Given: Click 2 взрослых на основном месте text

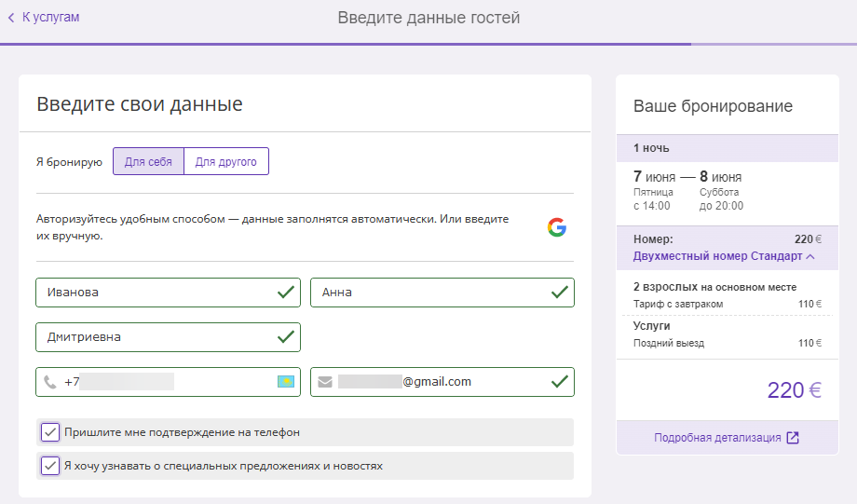Looking at the screenshot, I should coord(714,287).
